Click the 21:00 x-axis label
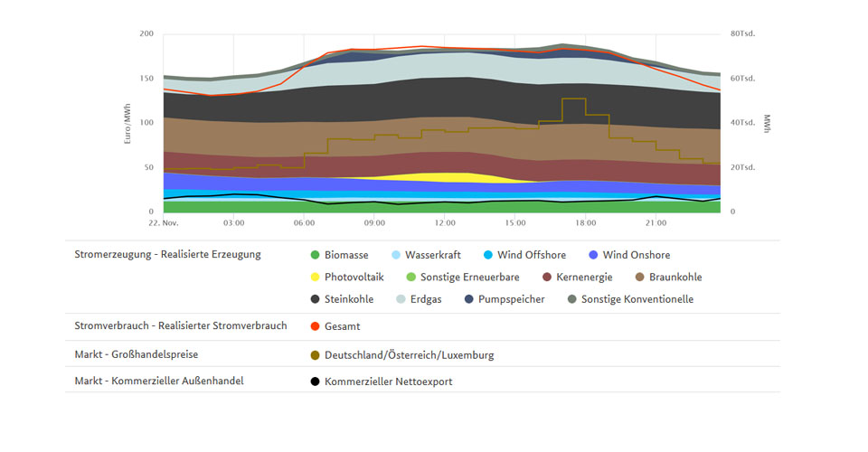 (x=656, y=223)
